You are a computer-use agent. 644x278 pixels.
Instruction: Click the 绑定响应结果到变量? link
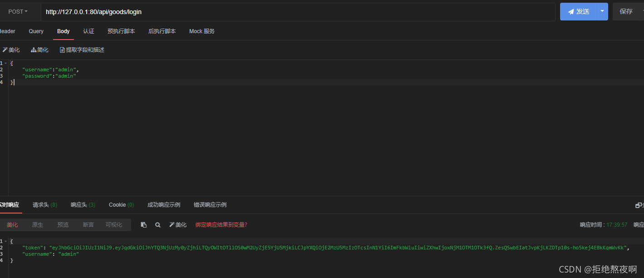(x=221, y=225)
